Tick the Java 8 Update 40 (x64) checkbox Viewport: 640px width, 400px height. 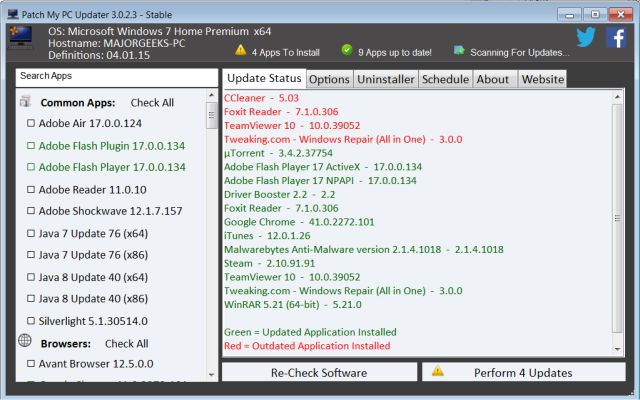(30, 277)
